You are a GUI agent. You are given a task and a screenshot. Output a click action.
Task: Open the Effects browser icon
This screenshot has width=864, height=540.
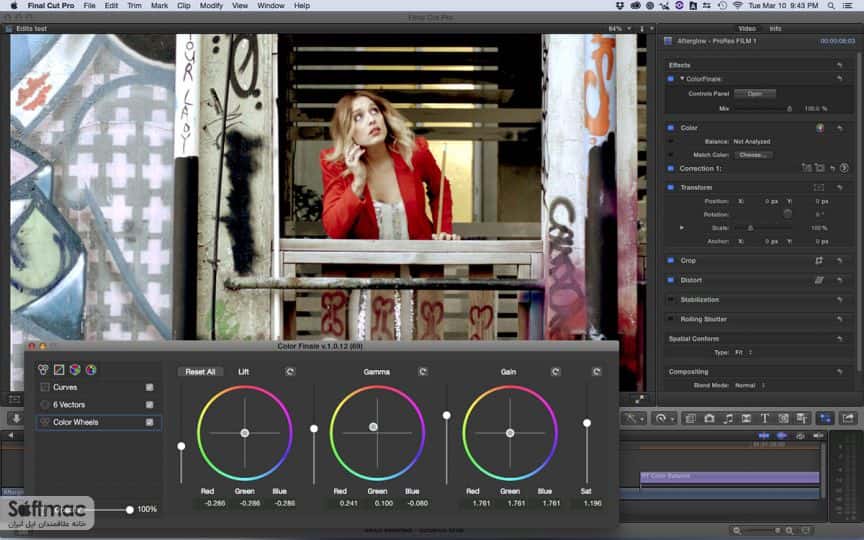[x=690, y=419]
